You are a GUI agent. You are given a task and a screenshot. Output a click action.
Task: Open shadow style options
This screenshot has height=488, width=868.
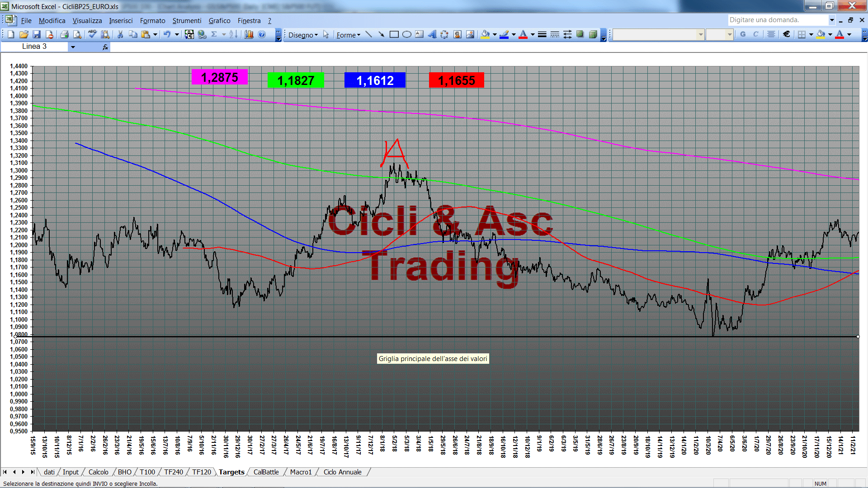580,34
